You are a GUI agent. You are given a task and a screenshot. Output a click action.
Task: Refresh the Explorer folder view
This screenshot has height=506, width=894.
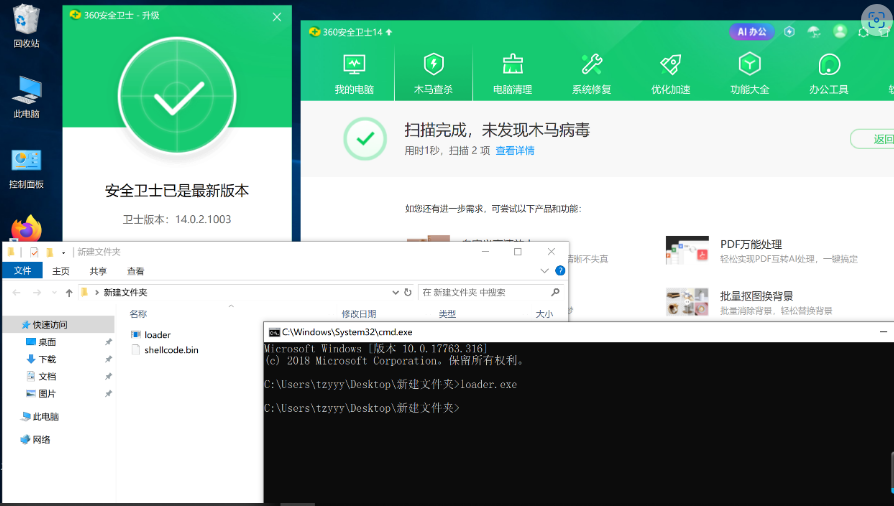[408, 292]
